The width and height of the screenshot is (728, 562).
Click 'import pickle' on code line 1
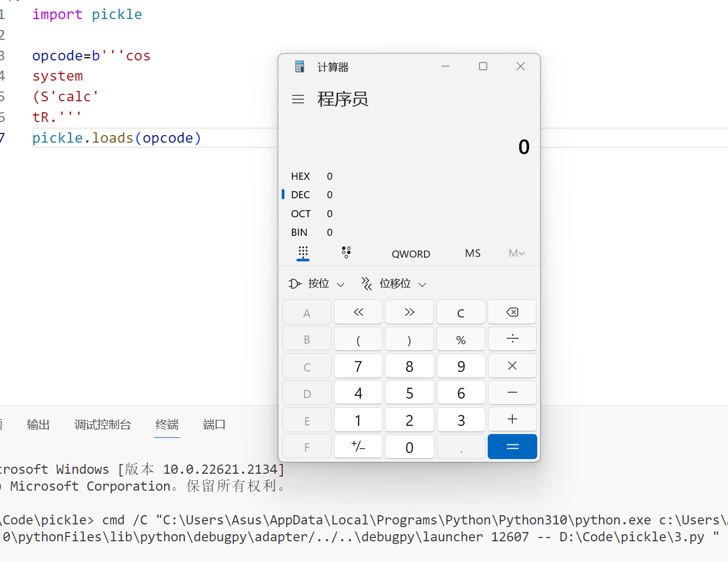click(x=87, y=14)
